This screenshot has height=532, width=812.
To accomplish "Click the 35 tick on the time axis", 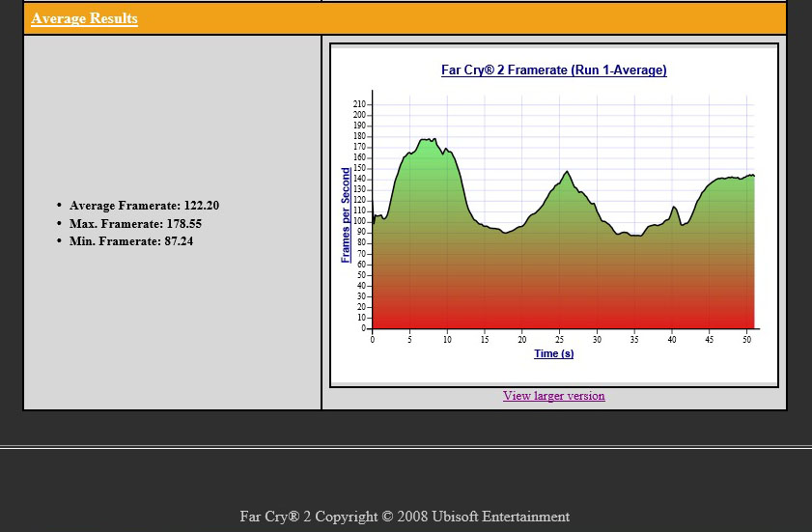I will [634, 340].
